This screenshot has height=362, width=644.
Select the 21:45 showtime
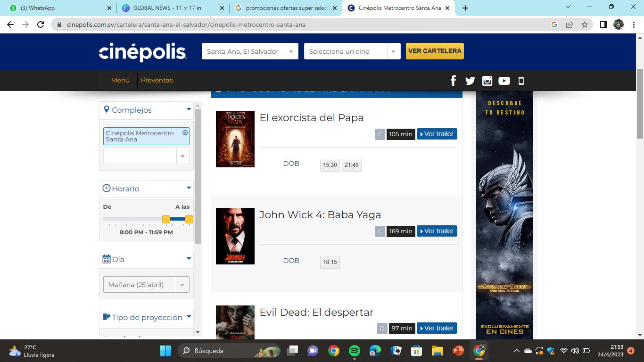point(352,165)
